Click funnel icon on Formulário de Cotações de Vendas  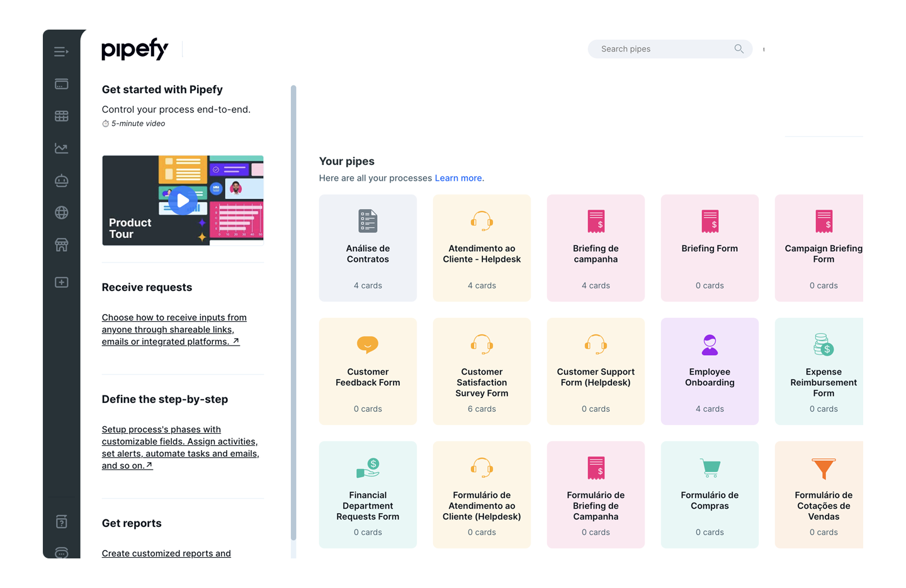pyautogui.click(x=824, y=468)
